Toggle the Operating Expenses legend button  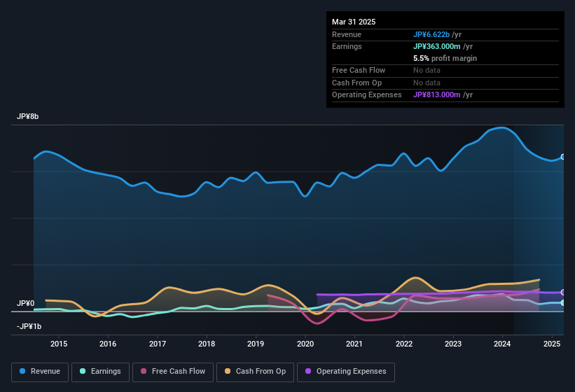(345, 372)
